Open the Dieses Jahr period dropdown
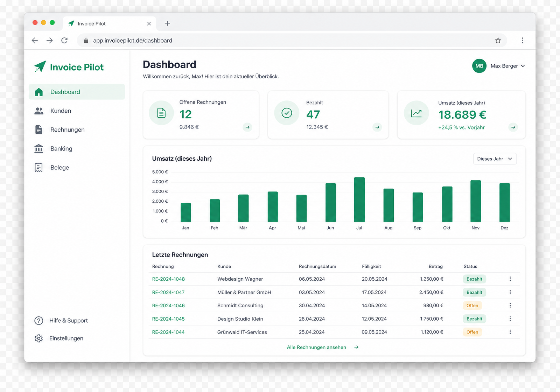Viewport: 560px width, 392px height. (x=495, y=159)
